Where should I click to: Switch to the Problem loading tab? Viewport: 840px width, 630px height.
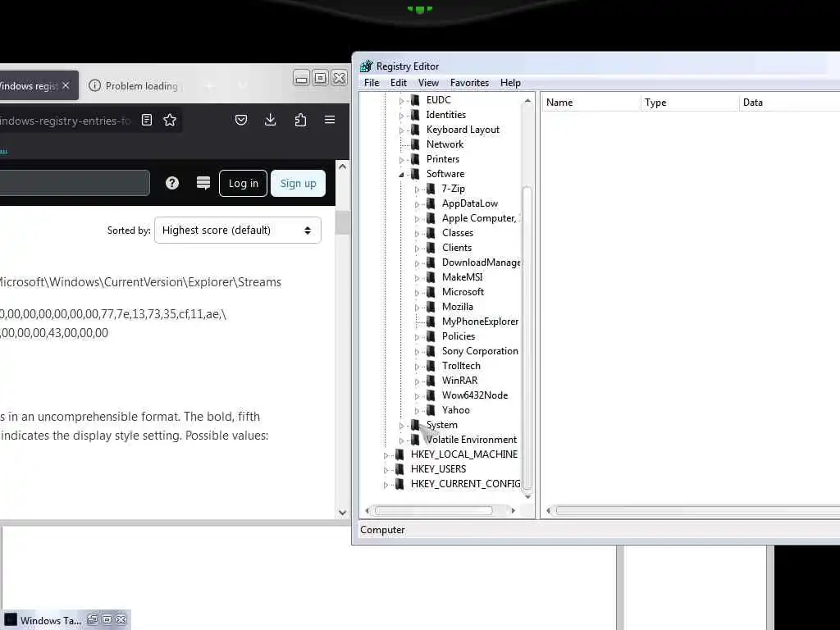[x=134, y=85]
